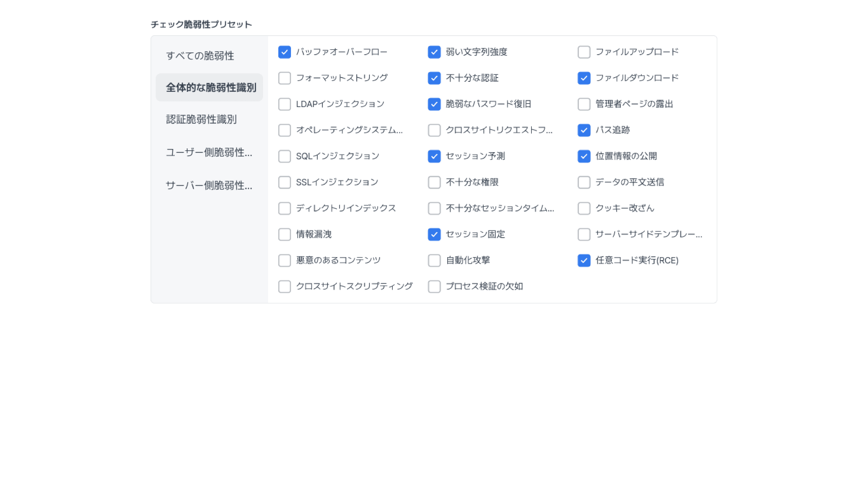
Task: Disable the セッション固定 checkbox
Action: pyautogui.click(x=434, y=234)
